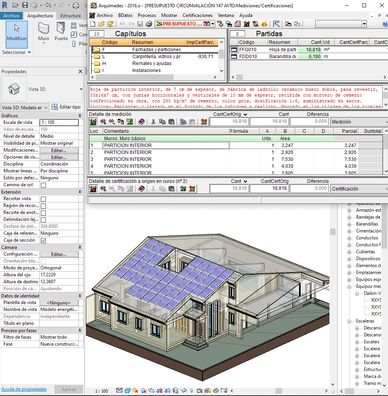The image size is (388, 396).
Task: Open Archivo menu in Arquimedes
Action: [x=104, y=15]
